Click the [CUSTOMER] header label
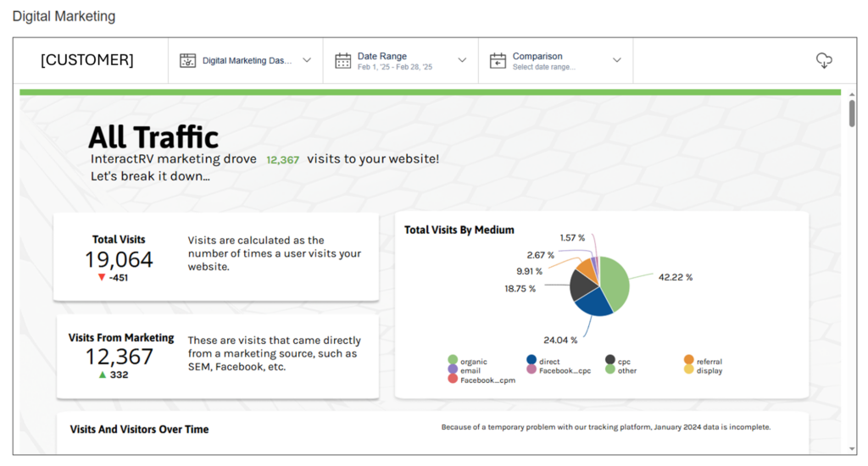The width and height of the screenshot is (868, 466). (x=87, y=60)
